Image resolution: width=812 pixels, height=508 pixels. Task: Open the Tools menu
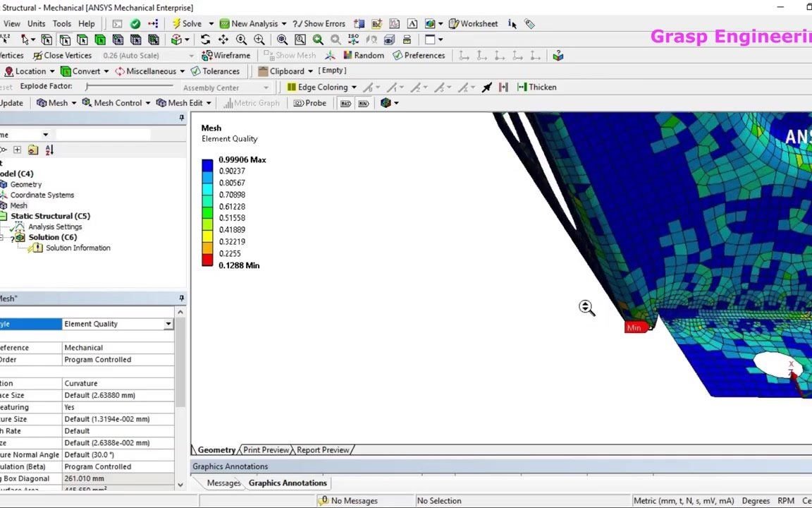pos(61,23)
